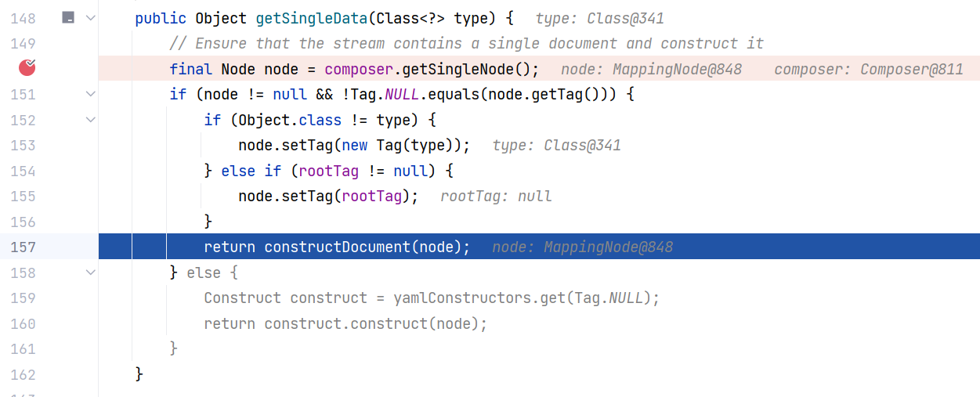This screenshot has height=397, width=980.
Task: Click the 'rootTag: null' inline hint
Action: pos(496,196)
